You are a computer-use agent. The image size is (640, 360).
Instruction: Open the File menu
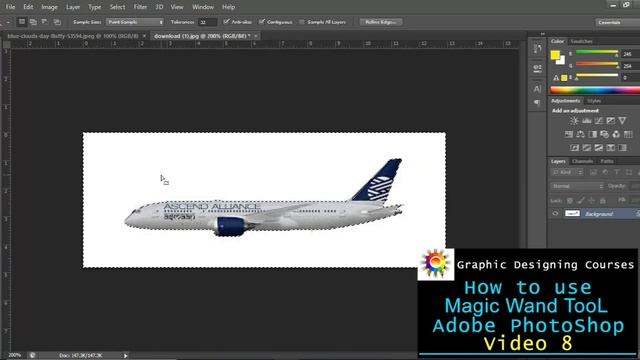point(10,7)
